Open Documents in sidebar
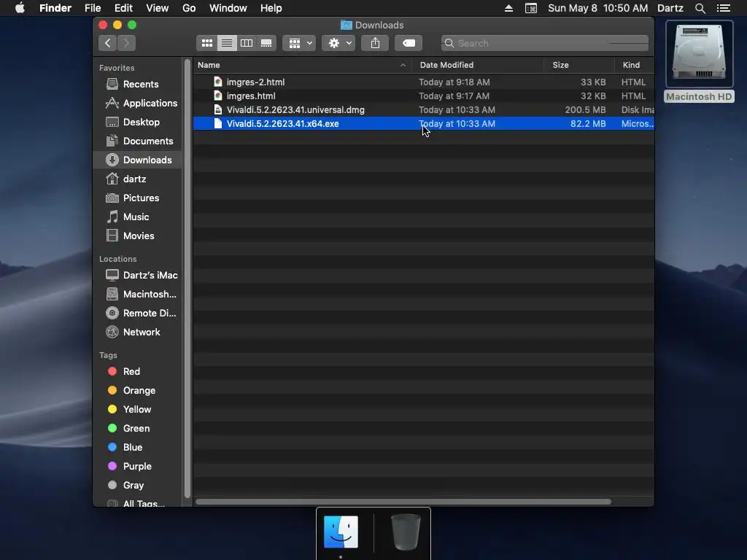 click(x=138, y=141)
